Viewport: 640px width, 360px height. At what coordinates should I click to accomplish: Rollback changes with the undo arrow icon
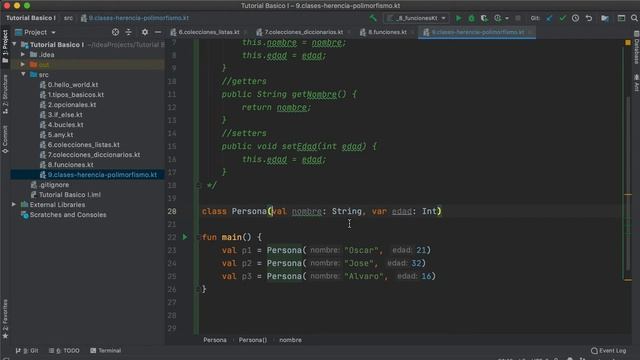click(589, 18)
